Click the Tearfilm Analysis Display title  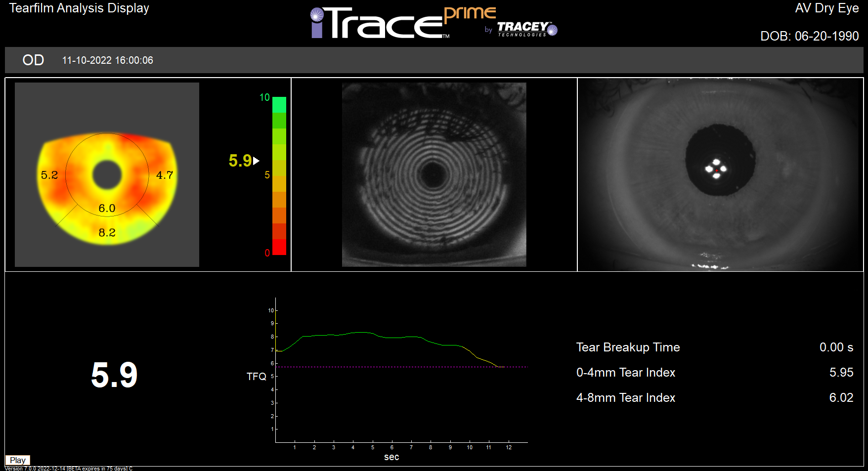pos(79,8)
